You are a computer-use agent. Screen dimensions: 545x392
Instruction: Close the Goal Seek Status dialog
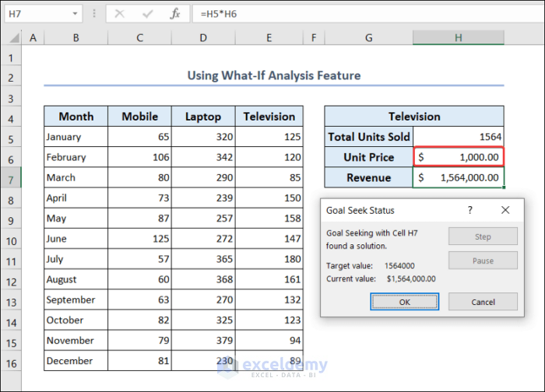pyautogui.click(x=505, y=210)
